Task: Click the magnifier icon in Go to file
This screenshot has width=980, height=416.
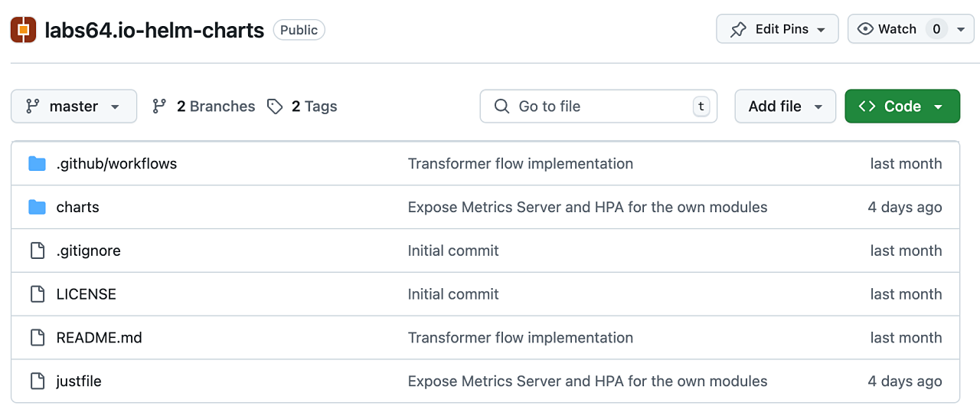Action: coord(501,106)
